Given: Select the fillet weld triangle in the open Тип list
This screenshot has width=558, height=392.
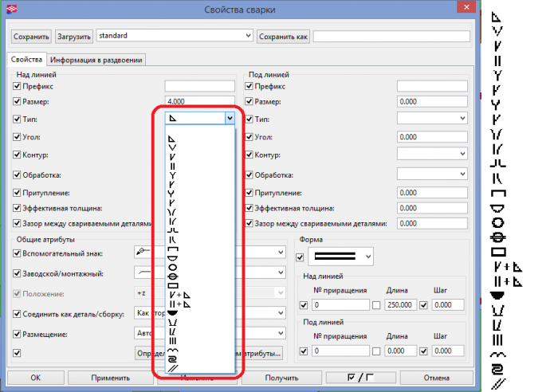Looking at the screenshot, I should (x=172, y=139).
